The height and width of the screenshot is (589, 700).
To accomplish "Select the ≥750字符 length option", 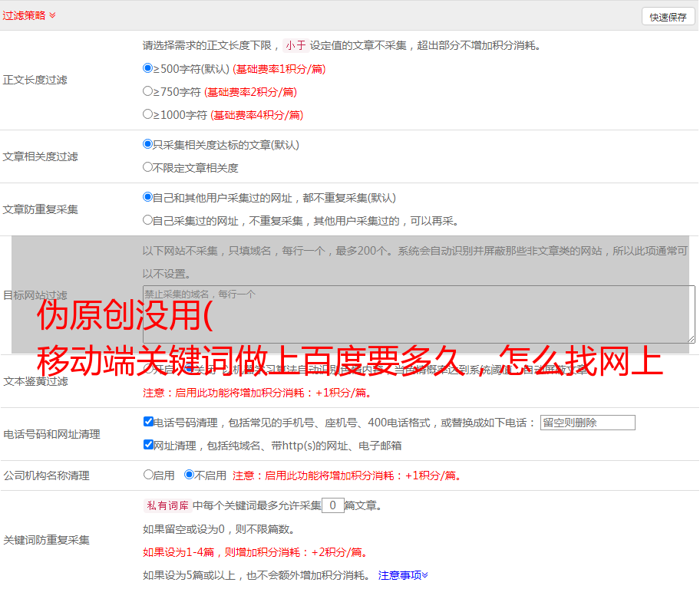I will (148, 91).
